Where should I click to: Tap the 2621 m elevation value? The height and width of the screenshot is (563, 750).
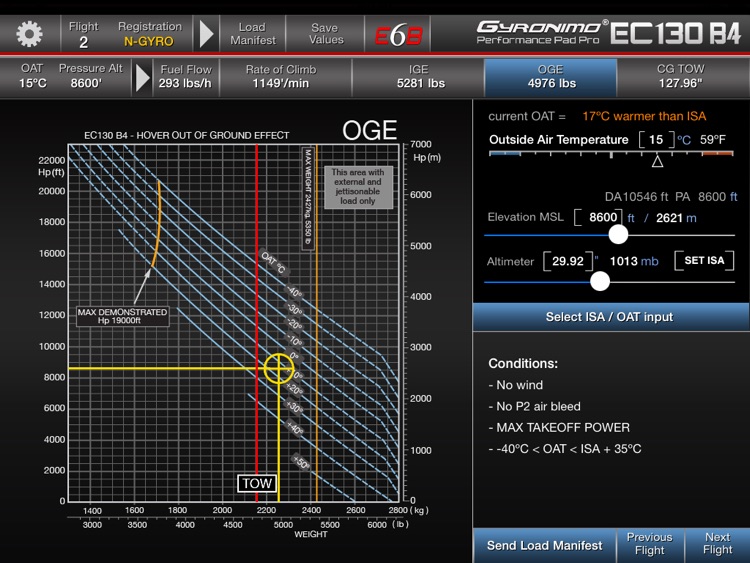coord(676,218)
